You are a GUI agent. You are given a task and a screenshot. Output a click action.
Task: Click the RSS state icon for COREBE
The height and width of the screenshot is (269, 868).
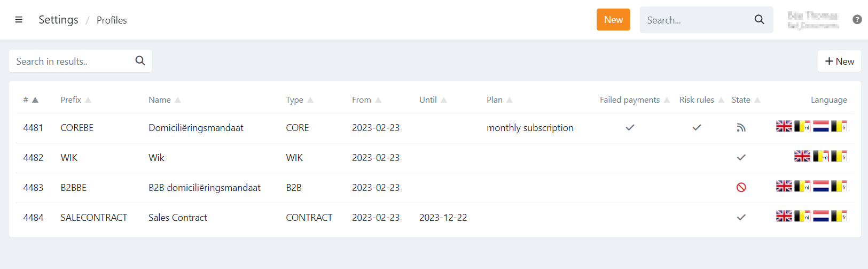[741, 128]
